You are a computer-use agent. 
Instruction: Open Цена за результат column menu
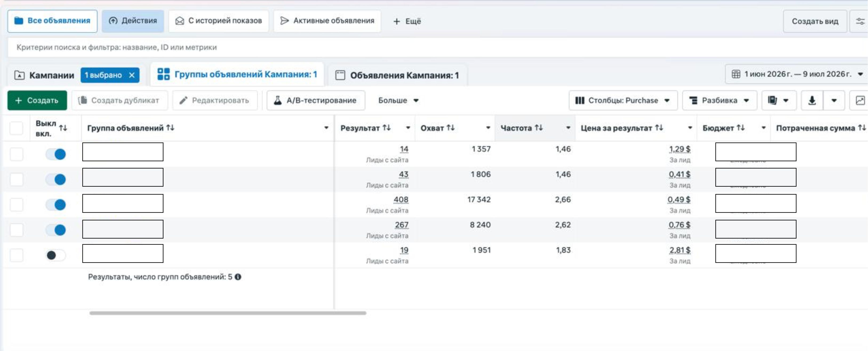pos(690,128)
